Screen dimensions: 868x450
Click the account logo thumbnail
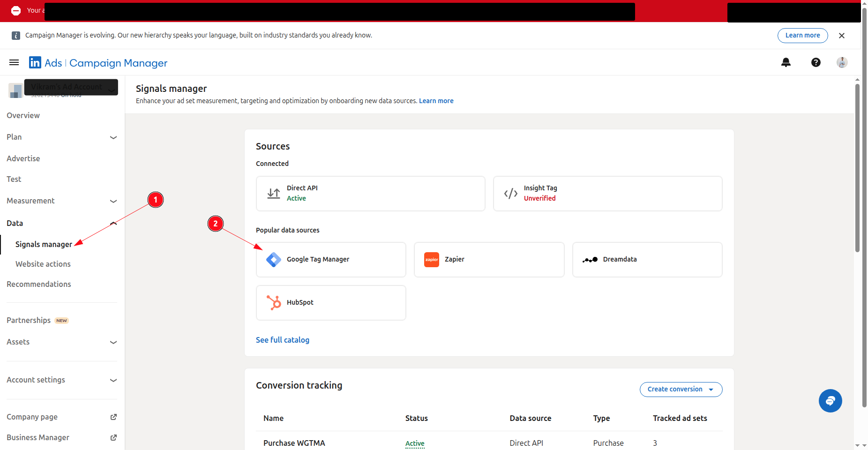(x=15, y=90)
